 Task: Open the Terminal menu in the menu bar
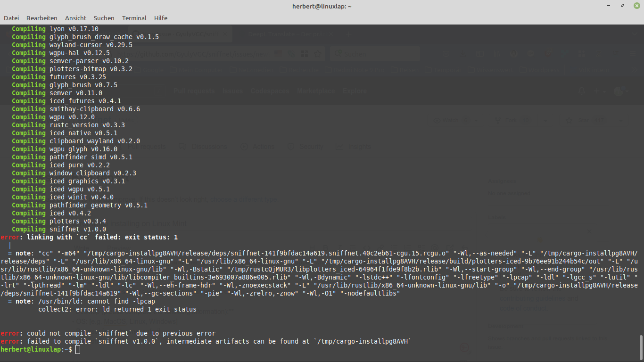coord(134,18)
